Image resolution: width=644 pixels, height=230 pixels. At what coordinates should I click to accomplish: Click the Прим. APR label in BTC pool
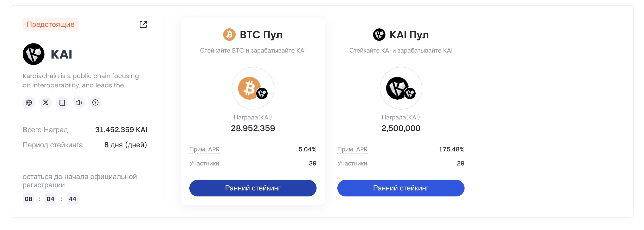point(204,149)
